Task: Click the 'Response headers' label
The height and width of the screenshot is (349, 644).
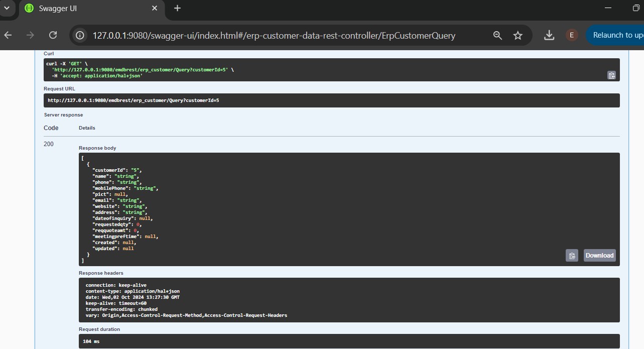Action: click(101, 273)
